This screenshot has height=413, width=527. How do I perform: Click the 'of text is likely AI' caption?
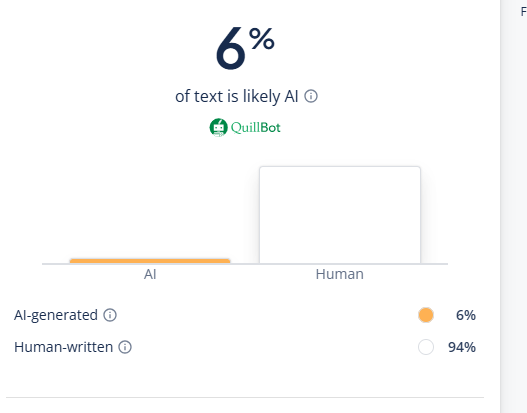pyautogui.click(x=237, y=96)
